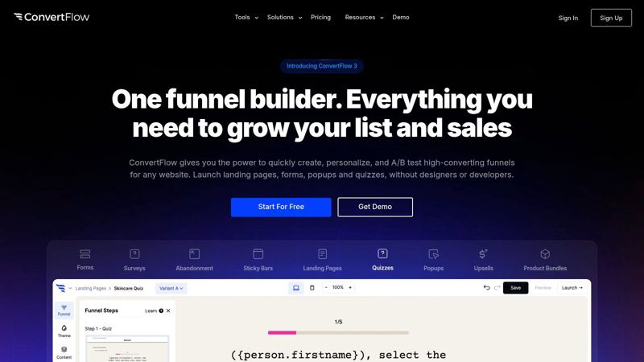Close the Funnel Steps panel
This screenshot has width=644, height=362.
pos(169,311)
